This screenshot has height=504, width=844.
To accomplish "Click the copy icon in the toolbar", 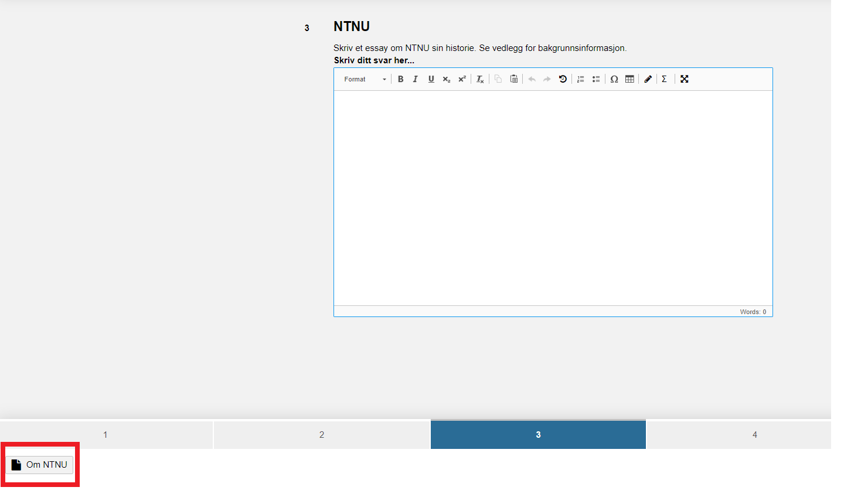I will pos(498,79).
